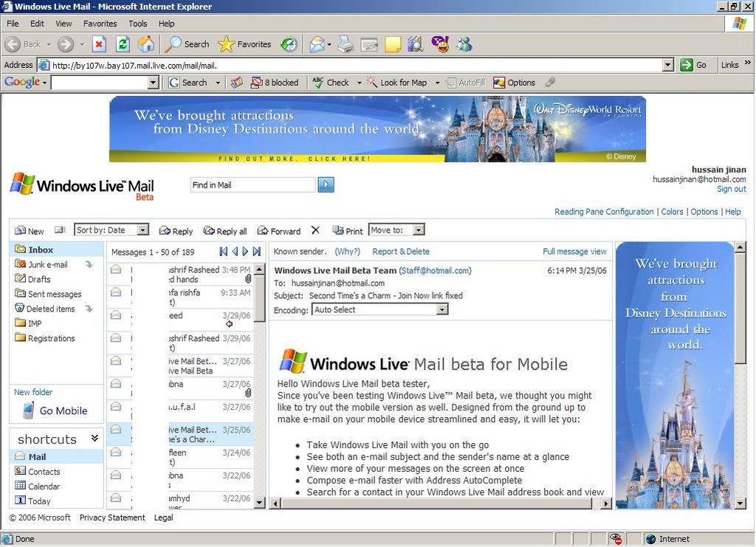Click the yellow Discuss note icon

(393, 44)
